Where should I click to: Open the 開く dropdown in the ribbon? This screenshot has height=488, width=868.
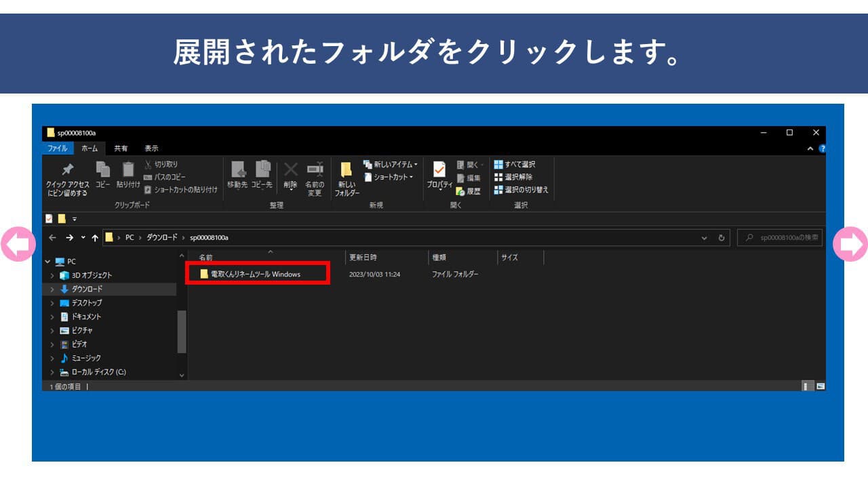coord(471,165)
